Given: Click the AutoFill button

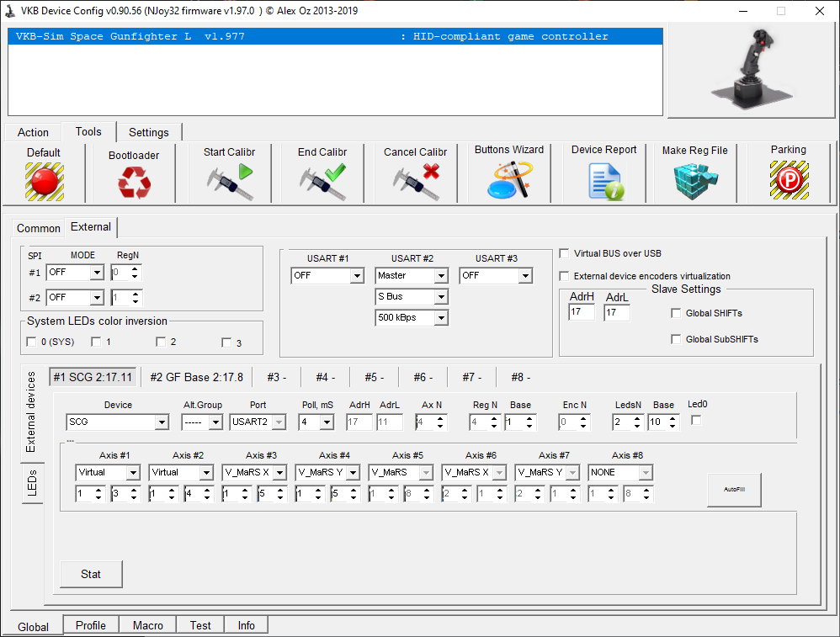Looking at the screenshot, I should 734,490.
